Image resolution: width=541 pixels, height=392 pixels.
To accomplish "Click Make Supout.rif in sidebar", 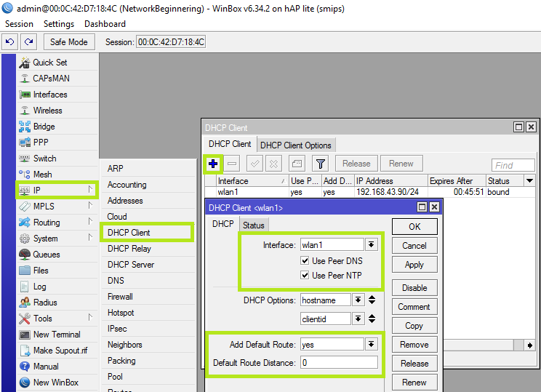I will click(x=57, y=351).
